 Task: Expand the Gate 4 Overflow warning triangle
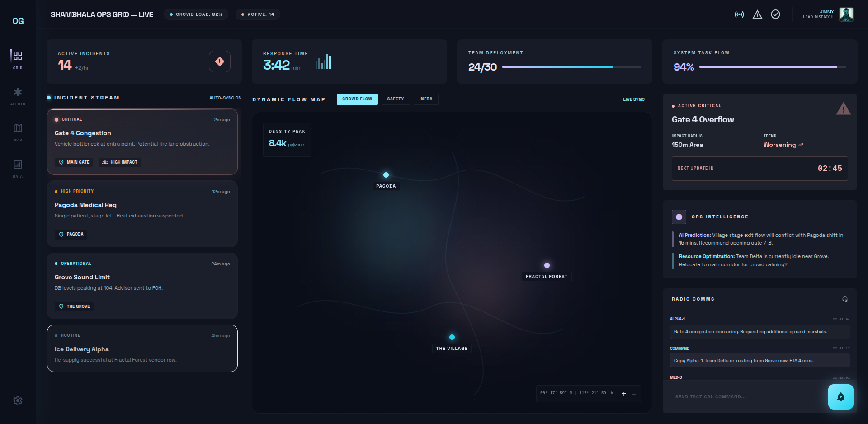844,108
